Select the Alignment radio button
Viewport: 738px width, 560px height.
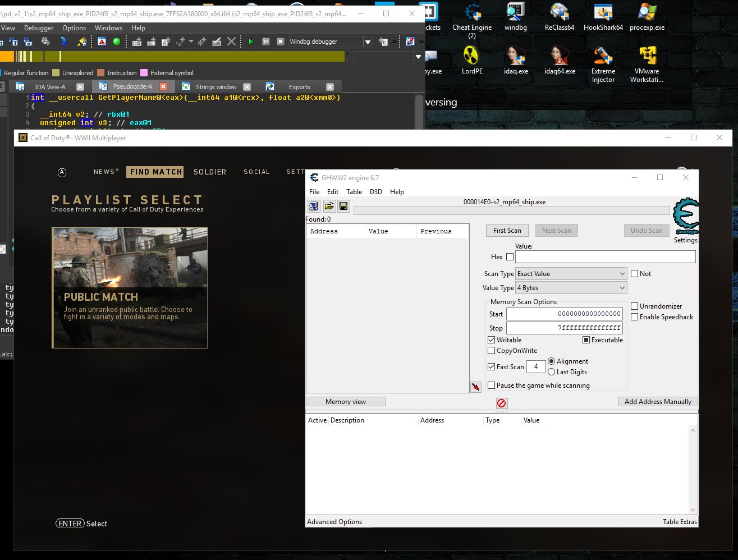click(x=551, y=361)
